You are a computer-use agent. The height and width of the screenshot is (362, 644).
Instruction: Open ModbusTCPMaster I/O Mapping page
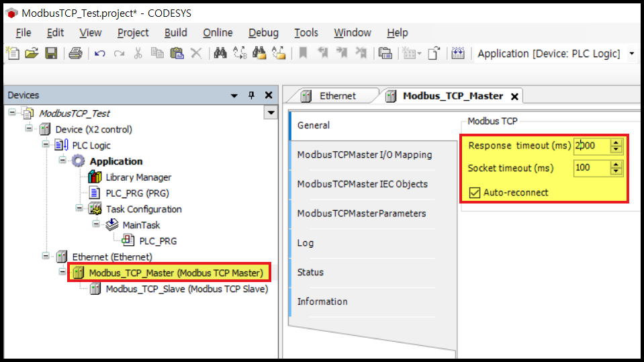[373, 155]
